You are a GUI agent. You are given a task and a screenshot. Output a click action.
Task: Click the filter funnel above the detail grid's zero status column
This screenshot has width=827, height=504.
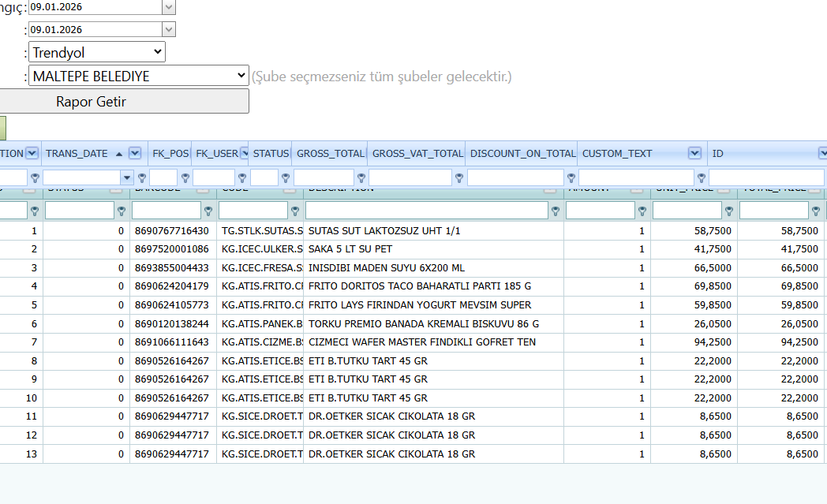(x=122, y=211)
